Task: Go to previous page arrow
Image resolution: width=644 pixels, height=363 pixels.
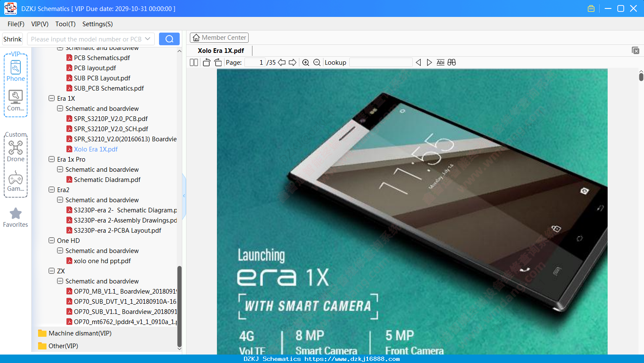Action: click(x=282, y=63)
